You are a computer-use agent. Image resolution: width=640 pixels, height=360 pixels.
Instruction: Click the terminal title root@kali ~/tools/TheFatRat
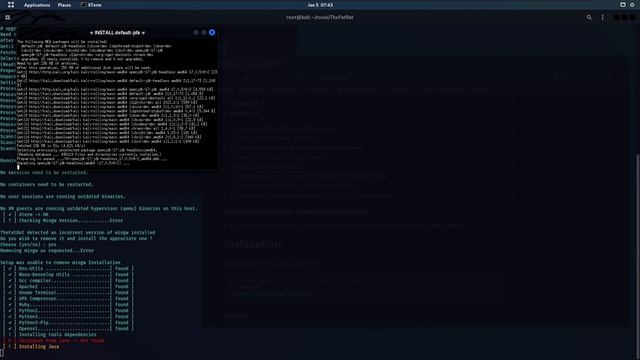pyautogui.click(x=320, y=17)
